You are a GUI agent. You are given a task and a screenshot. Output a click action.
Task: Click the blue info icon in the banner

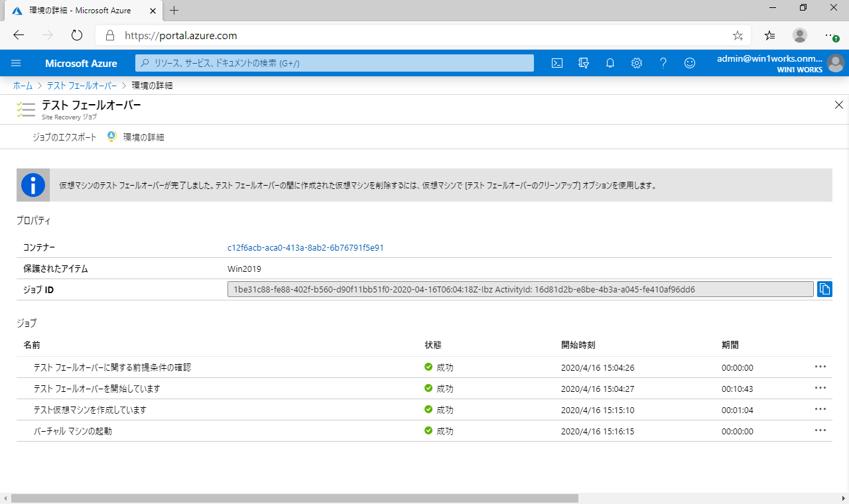click(33, 185)
